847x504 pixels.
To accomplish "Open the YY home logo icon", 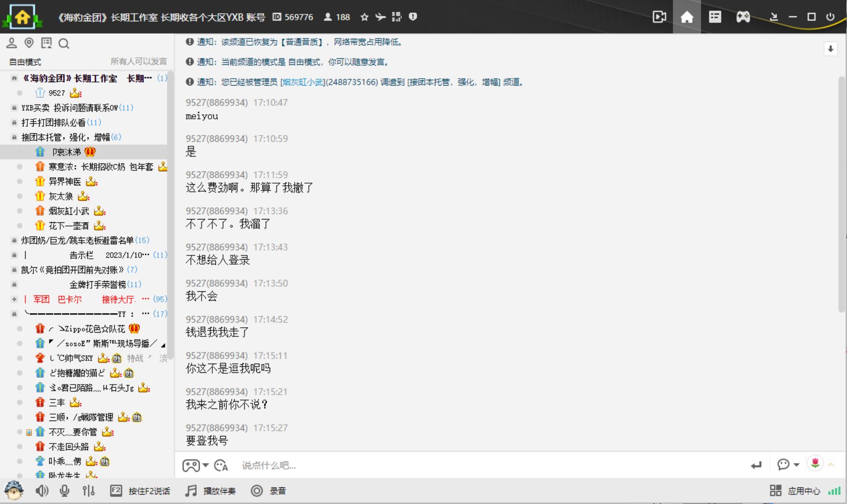I will (22, 17).
